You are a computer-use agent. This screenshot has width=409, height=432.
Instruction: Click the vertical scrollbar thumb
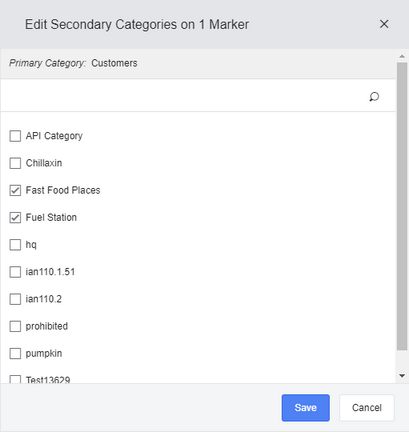[402, 206]
